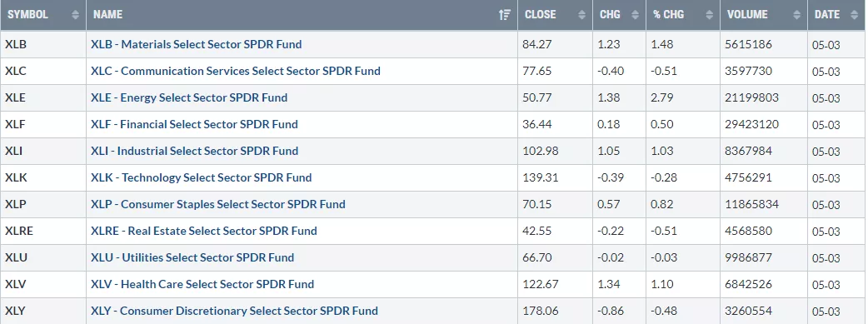The image size is (868, 324).
Task: Open the XLE Energy Select Sector link
Action: [189, 97]
